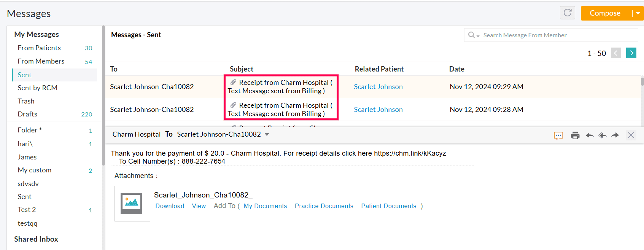This screenshot has height=250, width=644.
Task: Select Sent by RCM folder
Action: (x=37, y=88)
